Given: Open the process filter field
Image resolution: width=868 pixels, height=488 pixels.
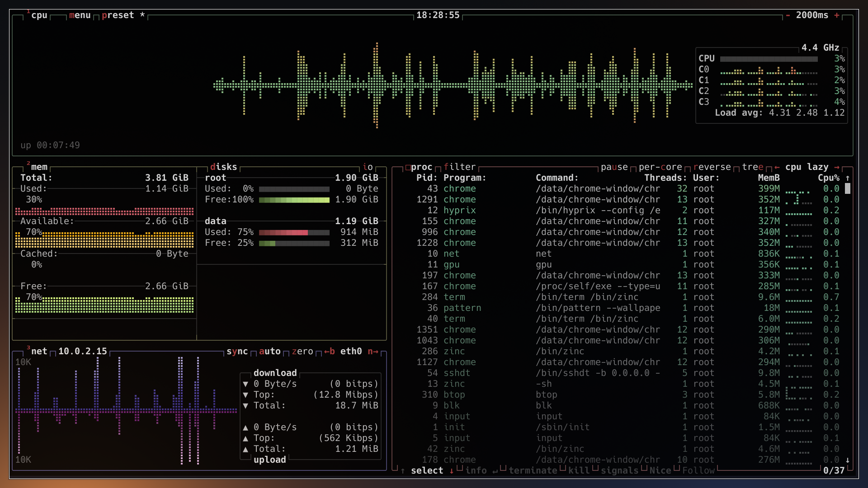Looking at the screenshot, I should pyautogui.click(x=460, y=167).
